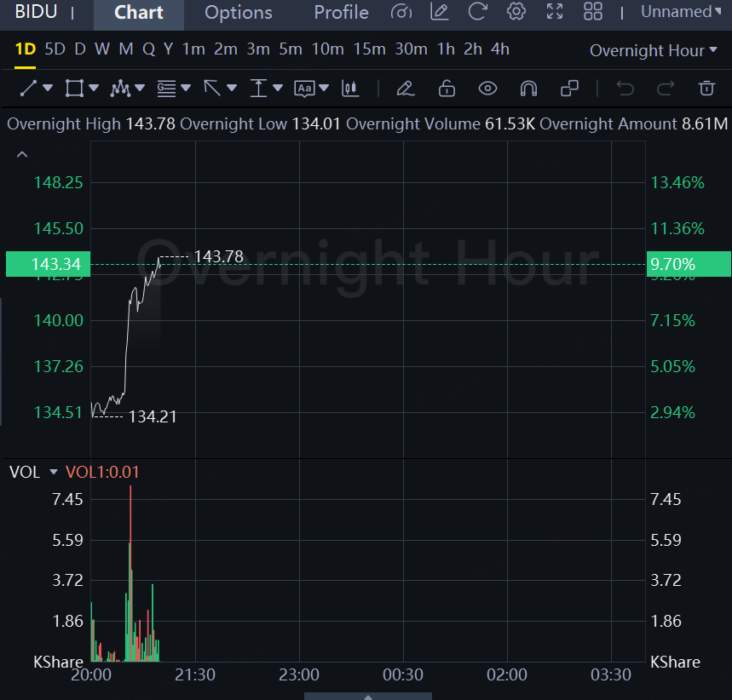The image size is (732, 700).
Task: Select the 10m interval
Action: 327,49
